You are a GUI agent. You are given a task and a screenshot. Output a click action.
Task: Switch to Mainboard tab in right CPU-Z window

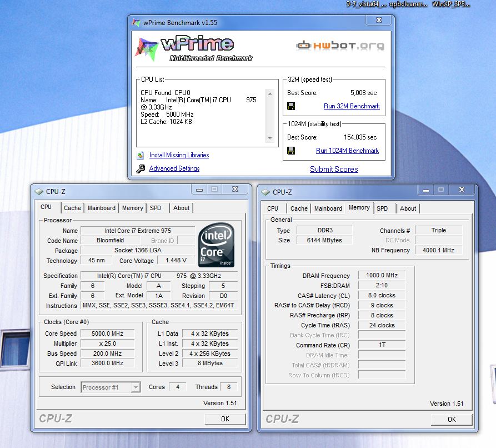point(328,208)
